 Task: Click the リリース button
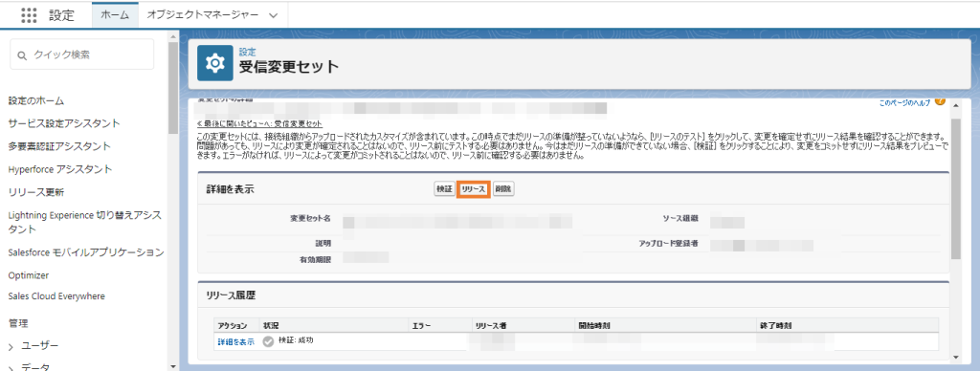pyautogui.click(x=473, y=189)
